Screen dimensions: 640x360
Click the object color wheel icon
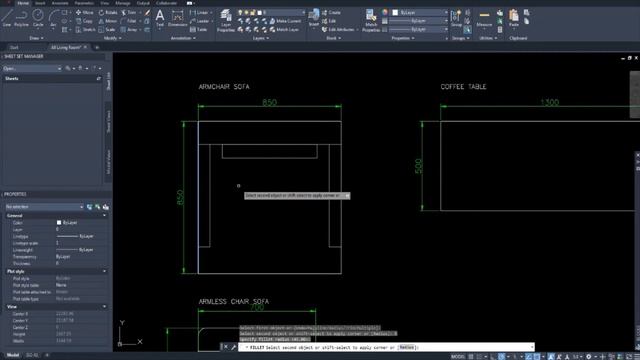(384, 12)
